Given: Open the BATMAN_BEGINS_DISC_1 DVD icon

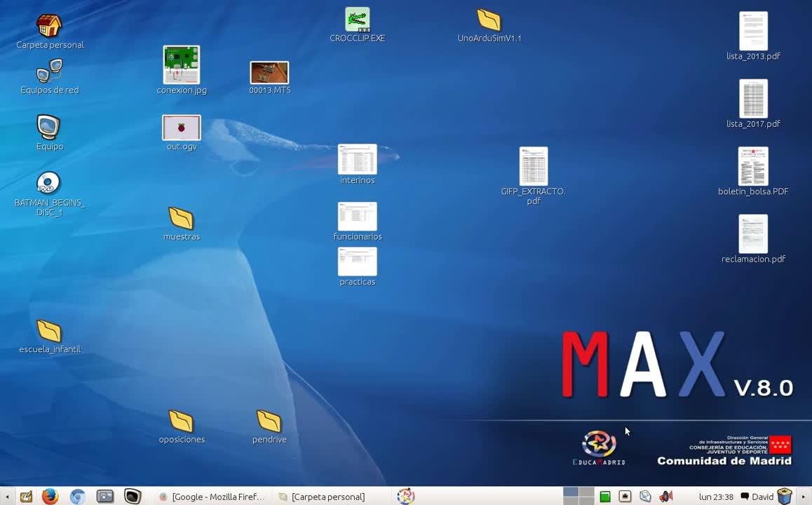Looking at the screenshot, I should 48,184.
